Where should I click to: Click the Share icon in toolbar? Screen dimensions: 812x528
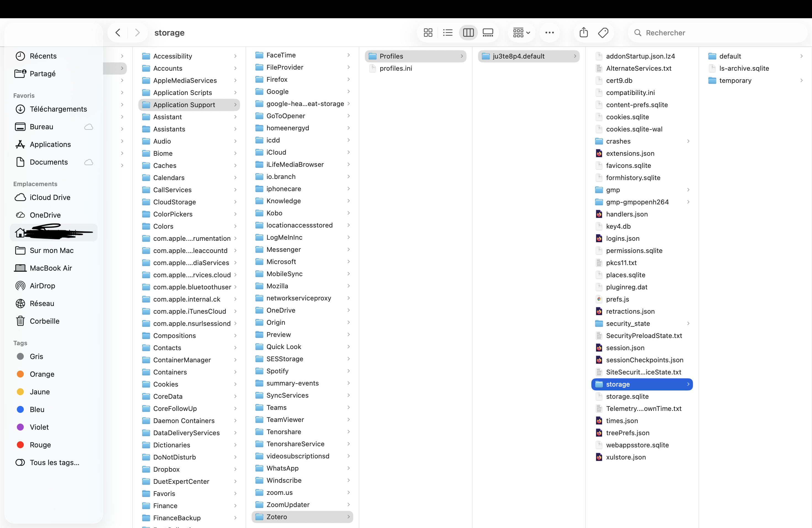[583, 33]
